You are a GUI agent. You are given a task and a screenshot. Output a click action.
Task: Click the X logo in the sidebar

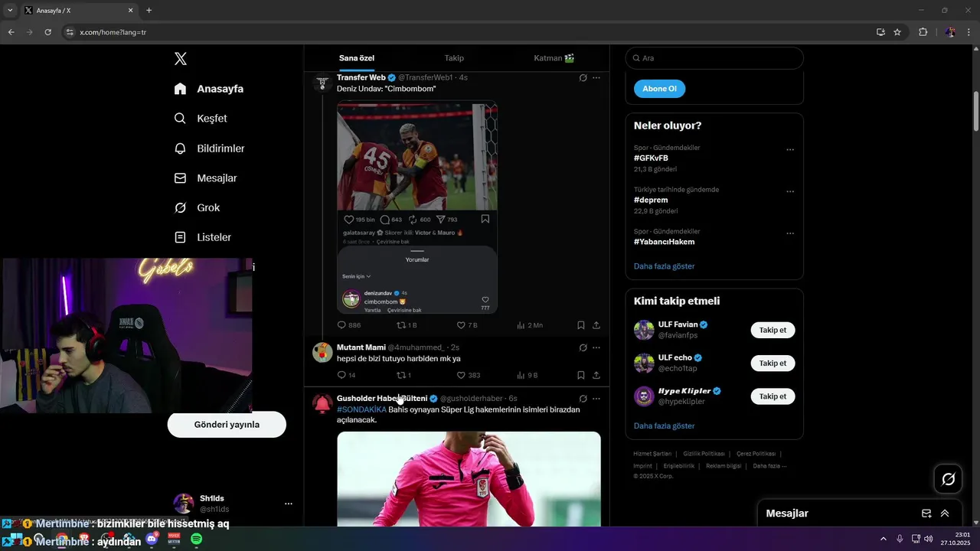tap(180, 59)
